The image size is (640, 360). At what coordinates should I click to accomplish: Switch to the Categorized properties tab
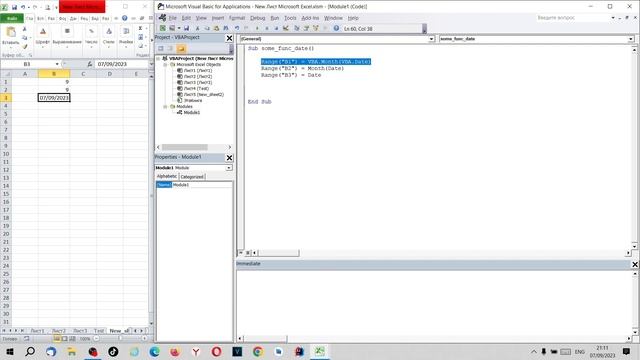tap(192, 177)
